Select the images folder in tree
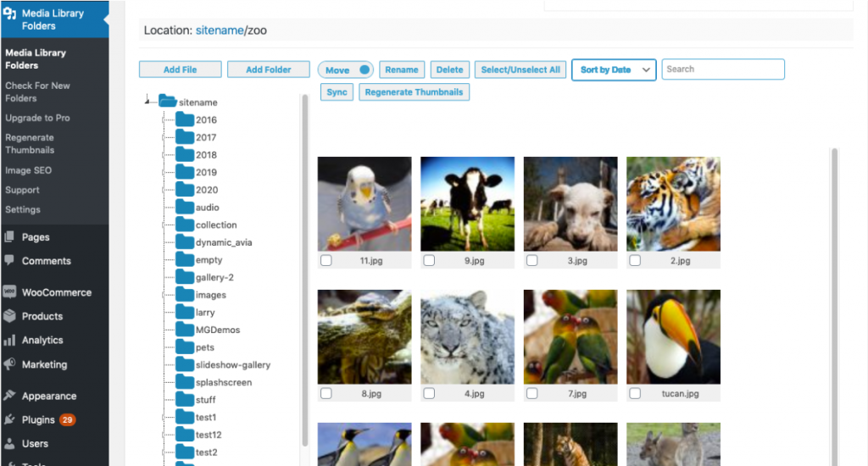This screenshot has height=466, width=868. coord(211,295)
